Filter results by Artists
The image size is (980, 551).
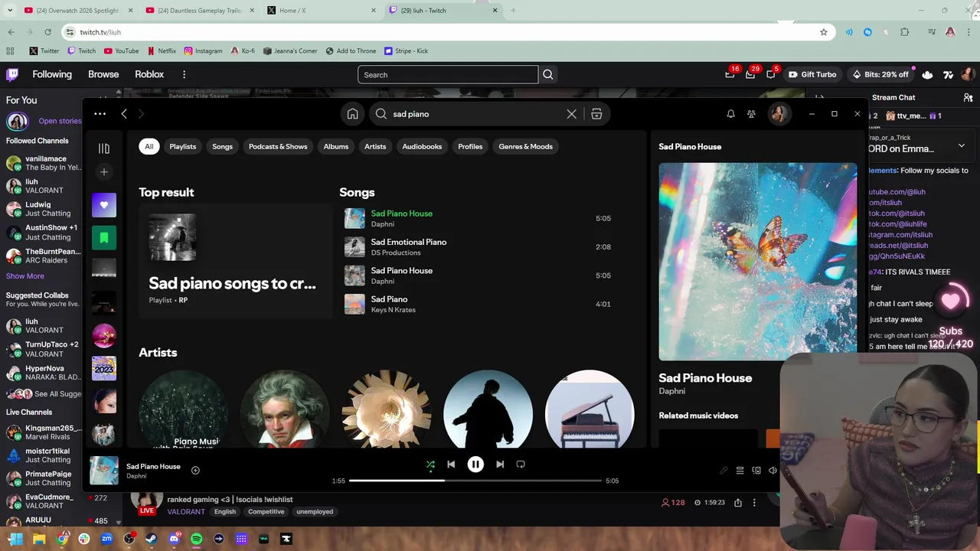[x=375, y=147]
